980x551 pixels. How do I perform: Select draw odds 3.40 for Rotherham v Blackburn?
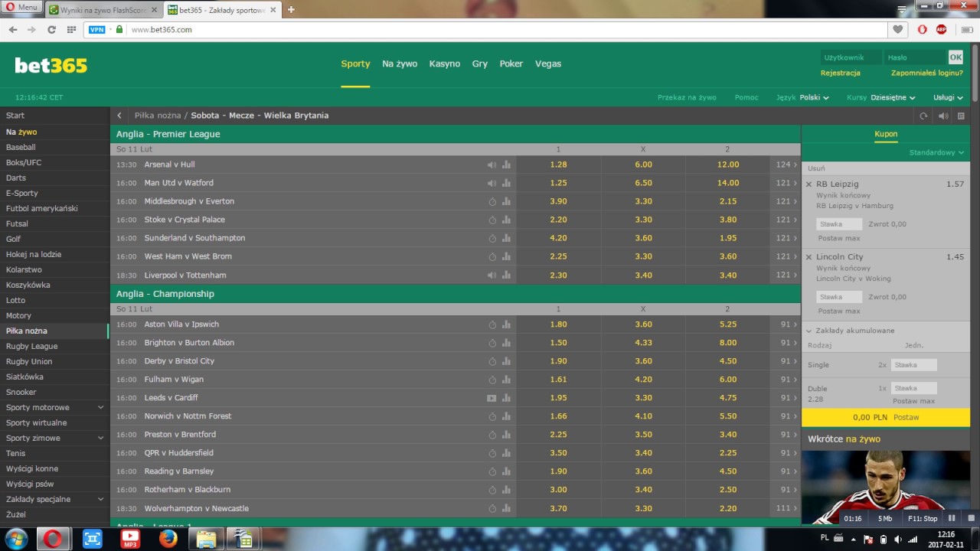pyautogui.click(x=643, y=490)
